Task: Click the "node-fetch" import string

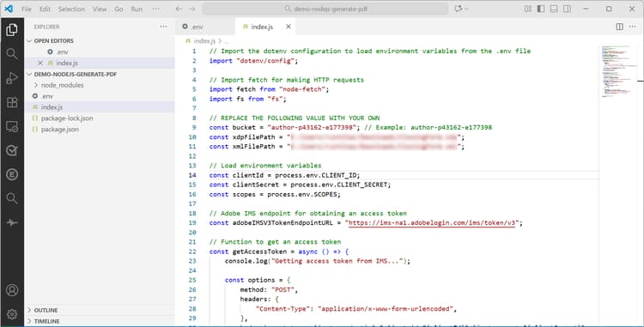Action: coord(302,89)
